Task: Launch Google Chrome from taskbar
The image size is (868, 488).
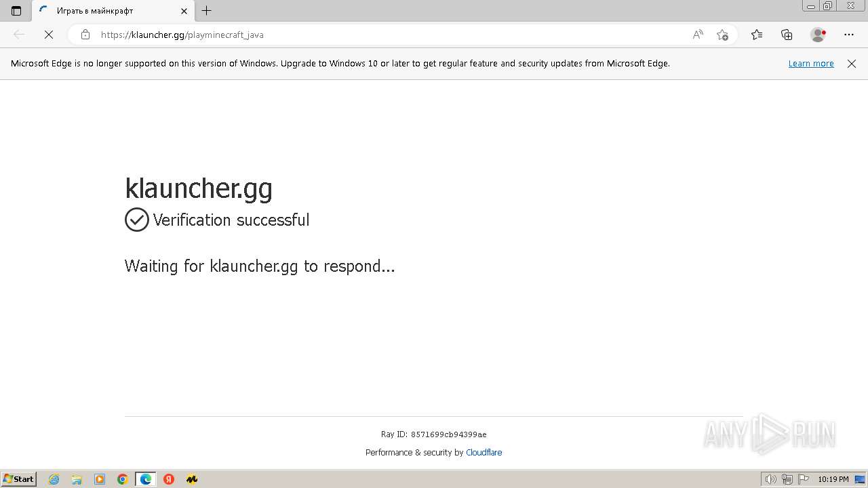Action: (123, 479)
